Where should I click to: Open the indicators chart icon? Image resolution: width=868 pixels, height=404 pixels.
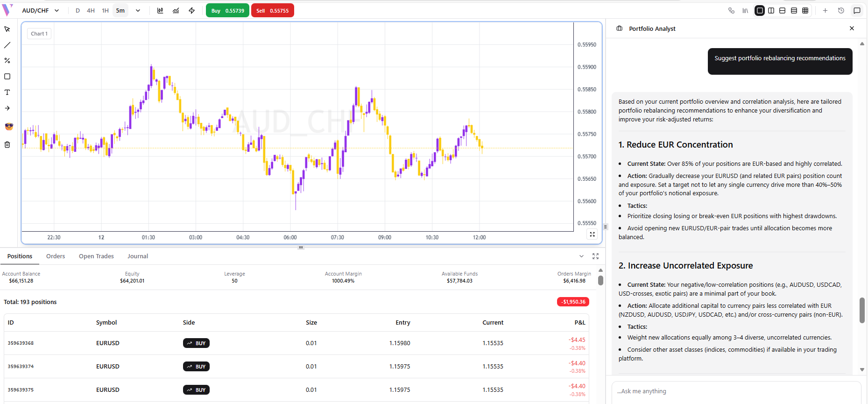(176, 11)
